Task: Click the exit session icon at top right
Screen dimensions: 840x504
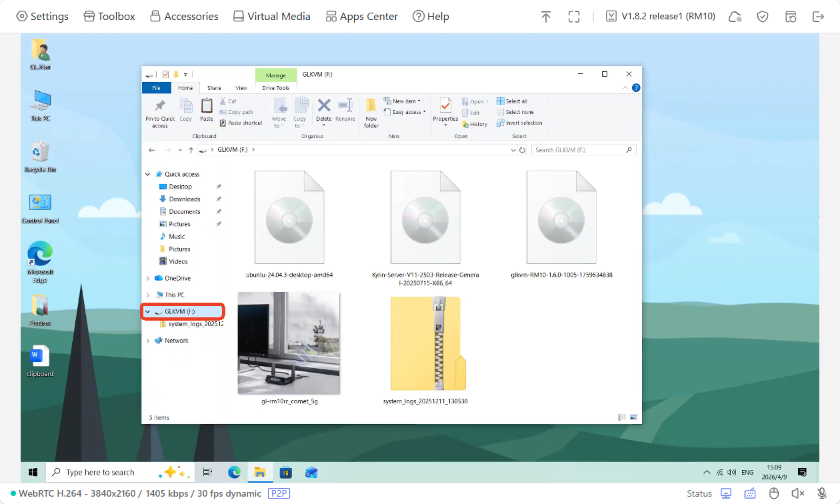Action: click(x=819, y=16)
